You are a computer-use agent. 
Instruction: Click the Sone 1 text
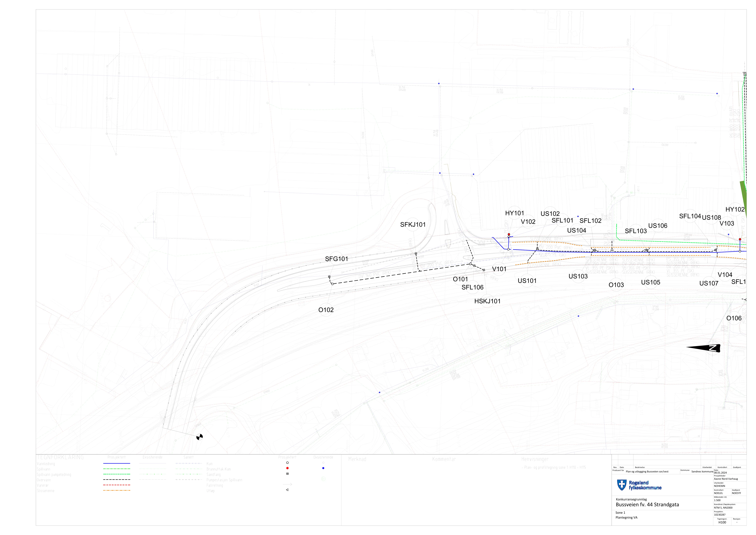pos(620,513)
